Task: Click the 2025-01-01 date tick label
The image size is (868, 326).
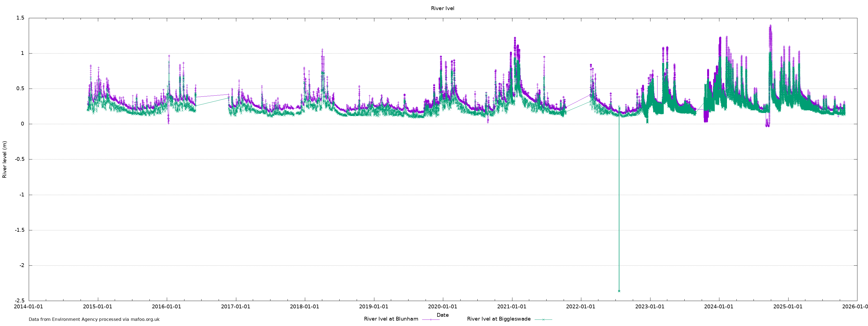Action: 788,307
